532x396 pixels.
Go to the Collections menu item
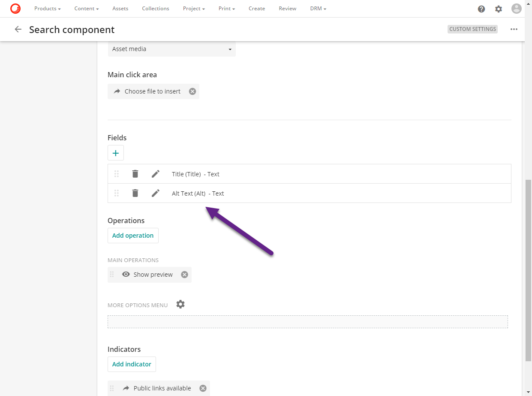pos(156,9)
